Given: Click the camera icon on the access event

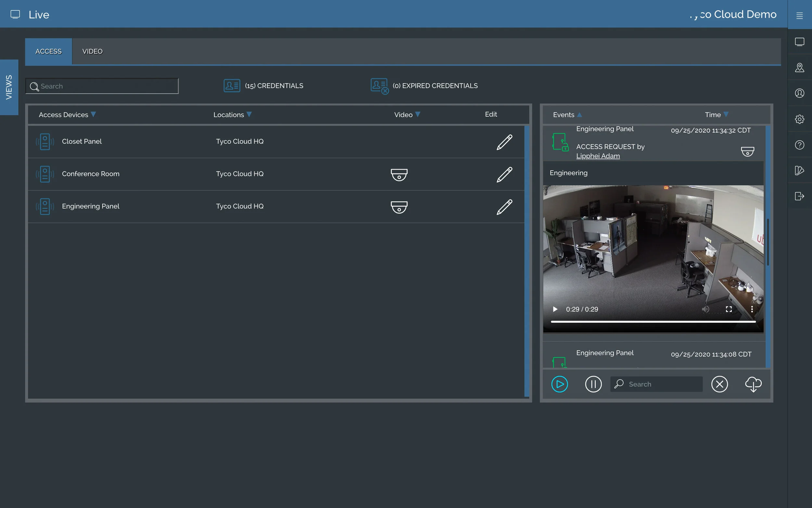Looking at the screenshot, I should coord(748,151).
